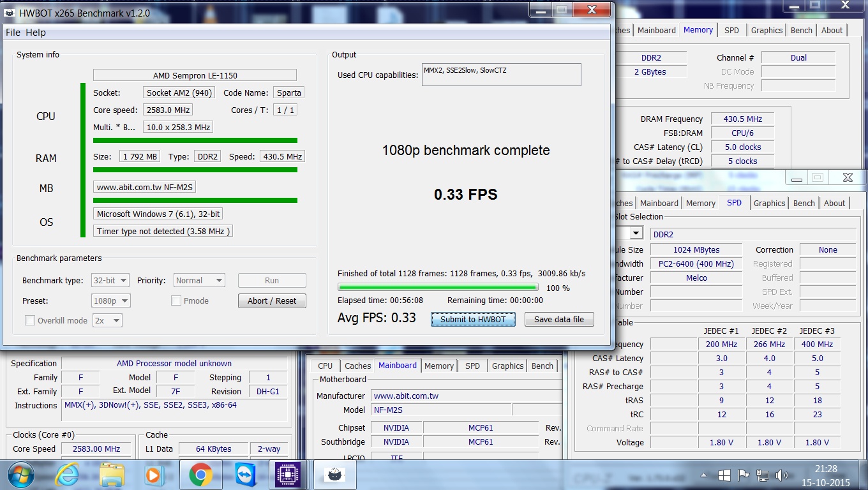The image size is (868, 490).
Task: Click the PC2-6400 (400 MHz) bandwidth value
Action: (696, 264)
